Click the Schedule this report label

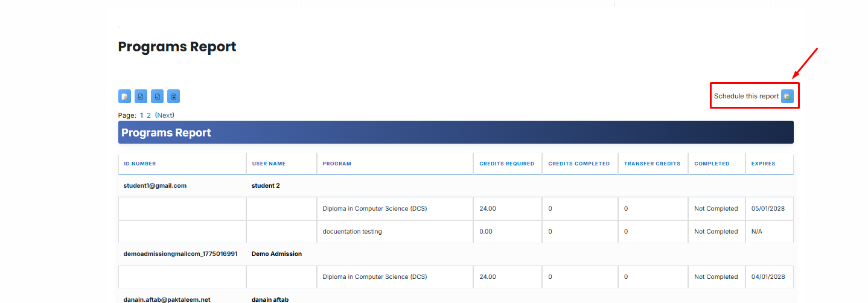pyautogui.click(x=747, y=96)
